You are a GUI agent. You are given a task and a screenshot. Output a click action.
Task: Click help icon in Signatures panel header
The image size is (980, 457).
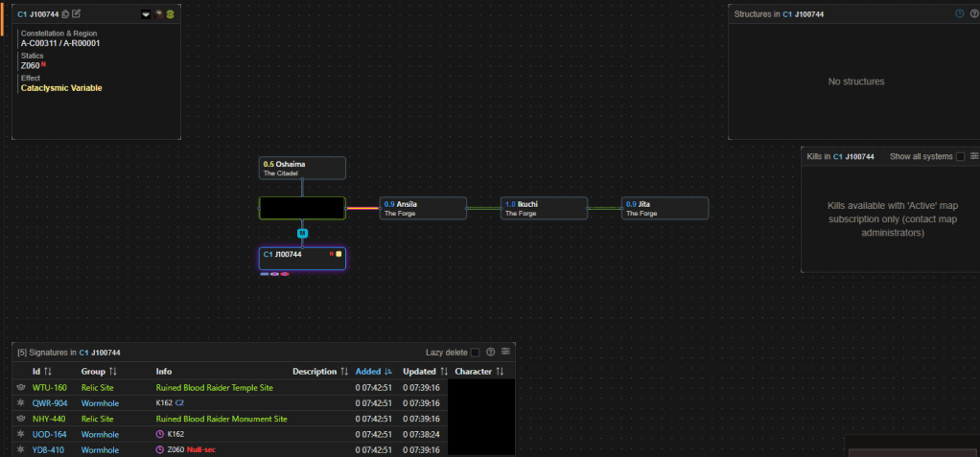pos(490,353)
